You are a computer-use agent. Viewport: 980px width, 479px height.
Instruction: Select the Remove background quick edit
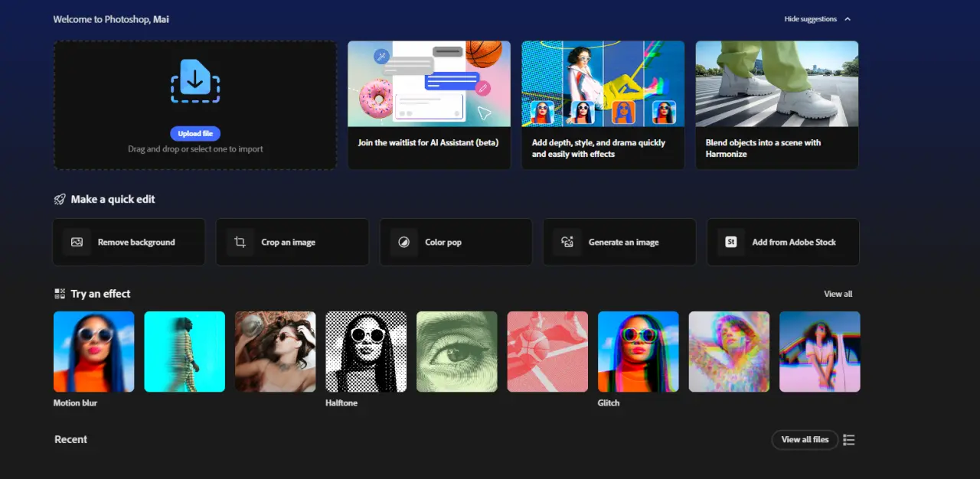pos(129,242)
